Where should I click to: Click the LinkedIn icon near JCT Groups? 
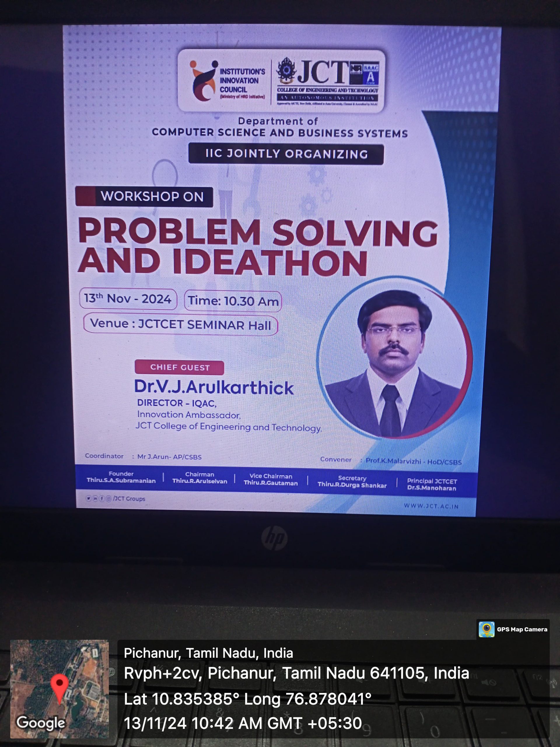pyautogui.click(x=95, y=498)
